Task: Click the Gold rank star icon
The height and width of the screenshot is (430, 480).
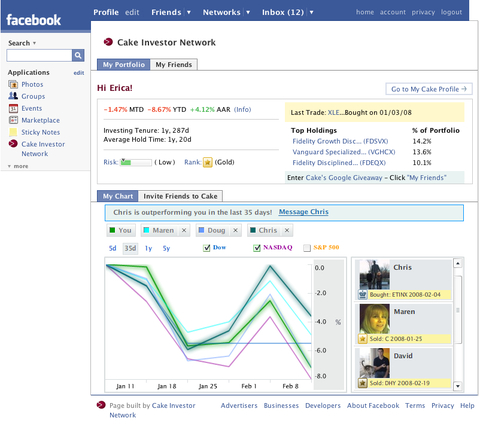Action: point(208,162)
